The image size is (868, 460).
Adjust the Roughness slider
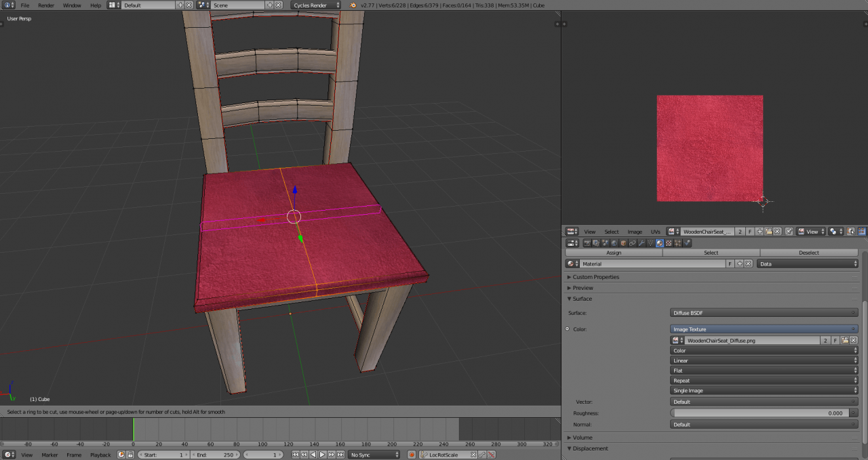pyautogui.click(x=764, y=413)
